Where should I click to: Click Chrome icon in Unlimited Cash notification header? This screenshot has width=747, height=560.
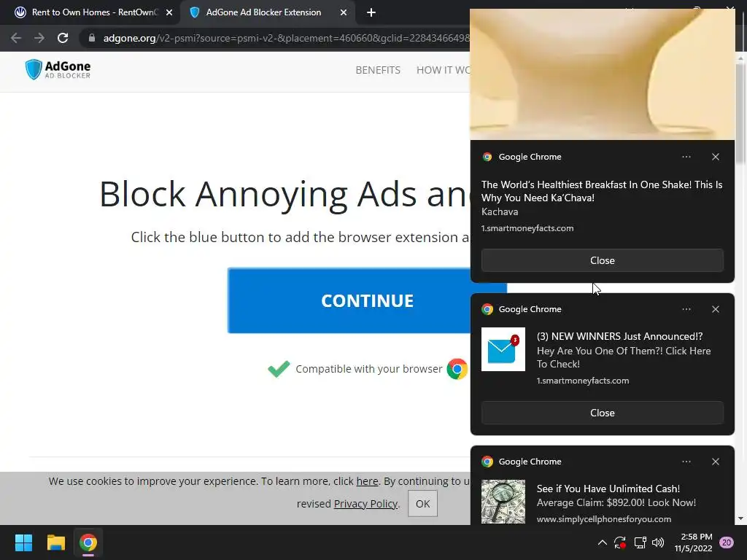[487, 462]
